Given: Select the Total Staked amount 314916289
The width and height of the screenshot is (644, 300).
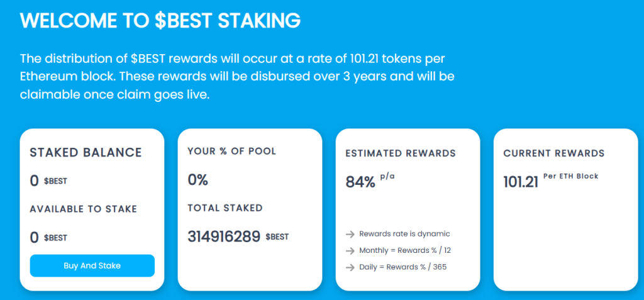Looking at the screenshot, I should (x=224, y=236).
